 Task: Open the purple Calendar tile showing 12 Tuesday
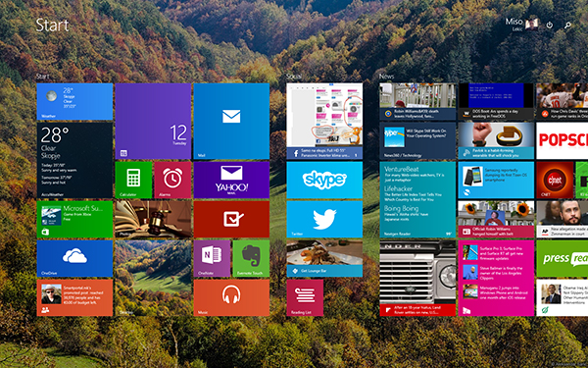coord(153,121)
